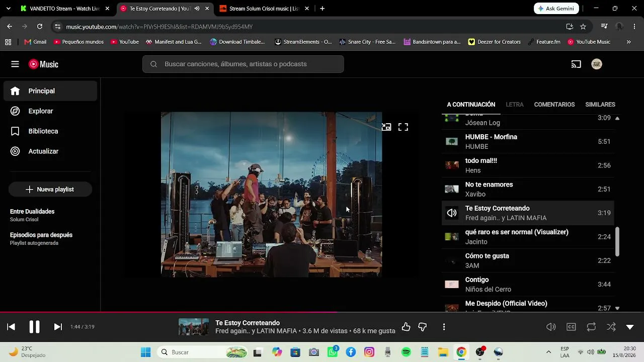644x362 pixels.
Task: Mute the Te Estoy Correteando tab audio icon
Action: [197, 9]
